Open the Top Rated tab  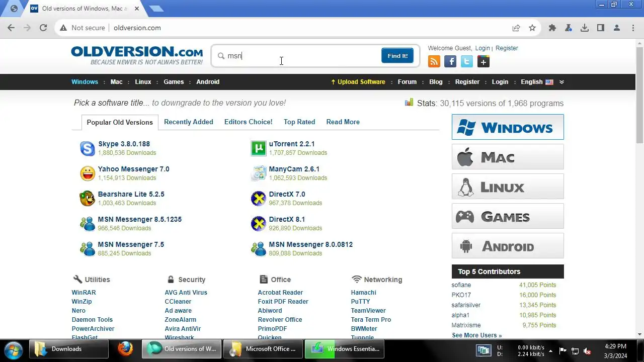[x=299, y=122]
